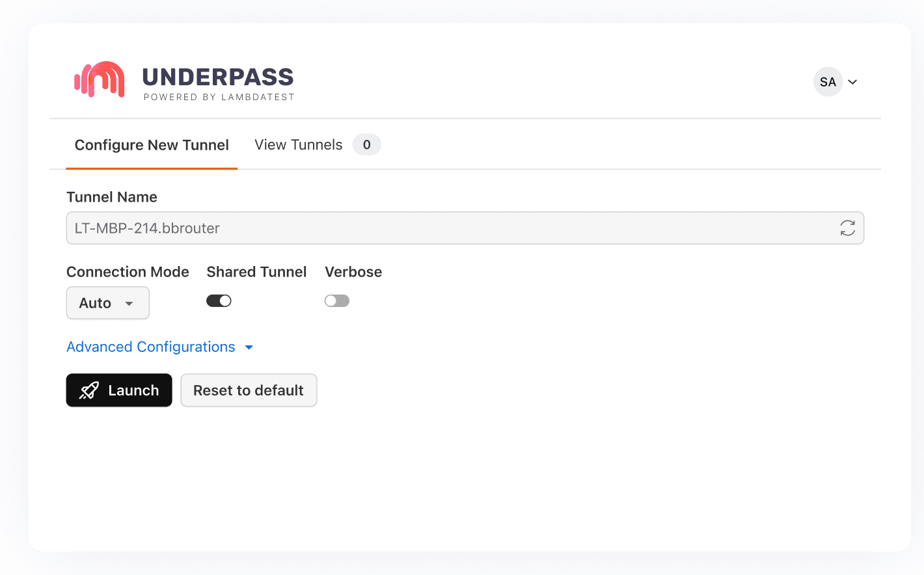Click the arrow next to Advanced Configurations
The image size is (924, 575).
249,347
